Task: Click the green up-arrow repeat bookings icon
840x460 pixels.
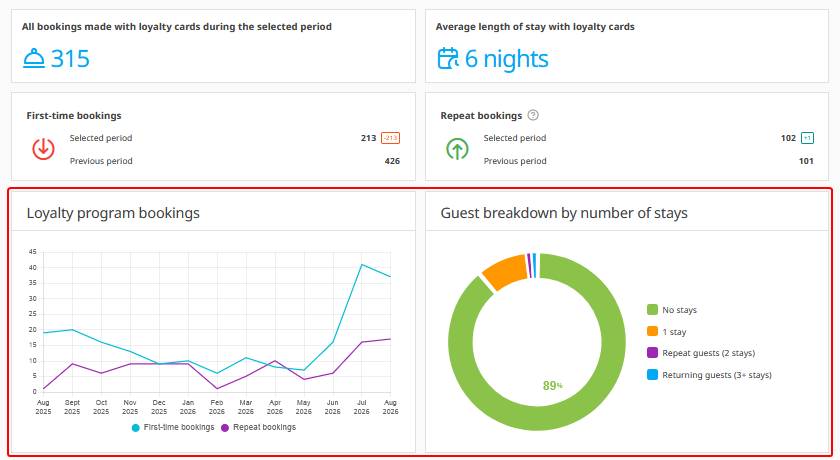Action: (x=458, y=149)
